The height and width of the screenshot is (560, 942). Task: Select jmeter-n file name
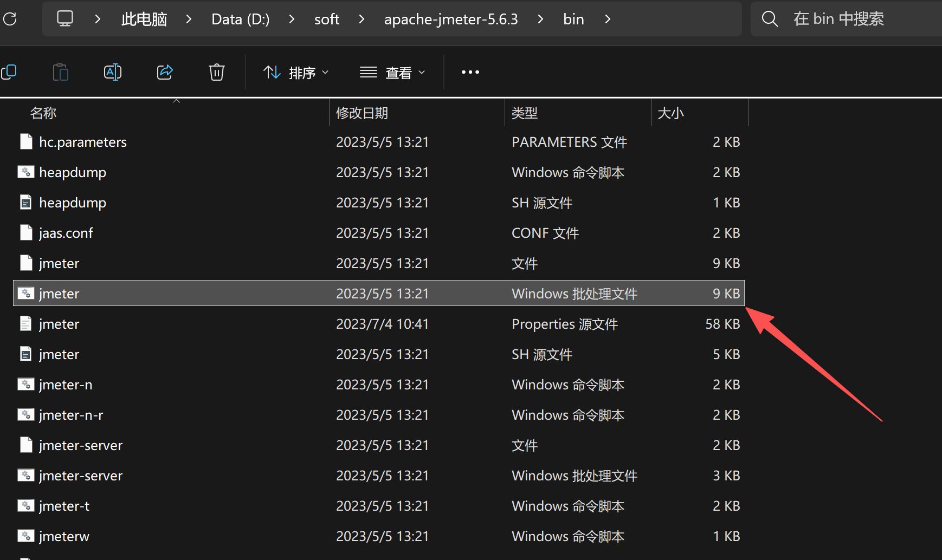[x=66, y=385]
